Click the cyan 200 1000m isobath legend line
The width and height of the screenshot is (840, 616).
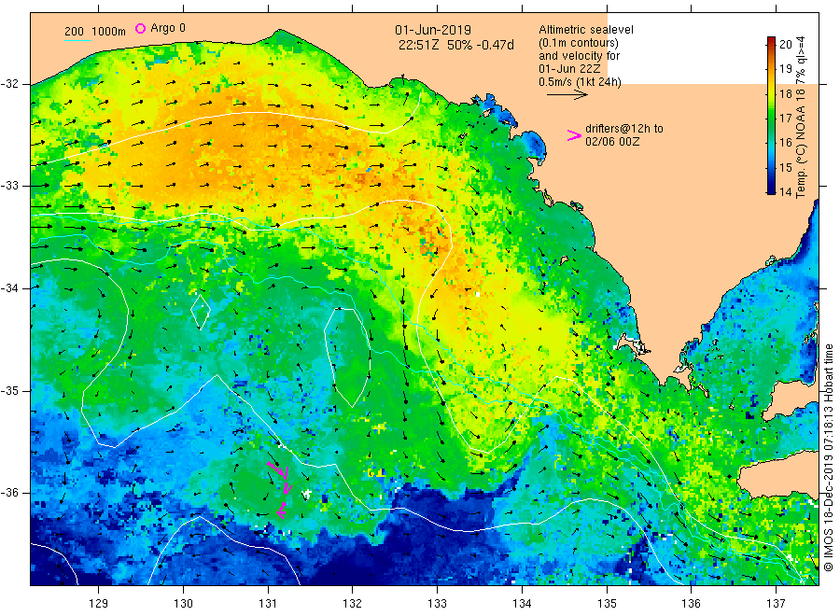(77, 40)
